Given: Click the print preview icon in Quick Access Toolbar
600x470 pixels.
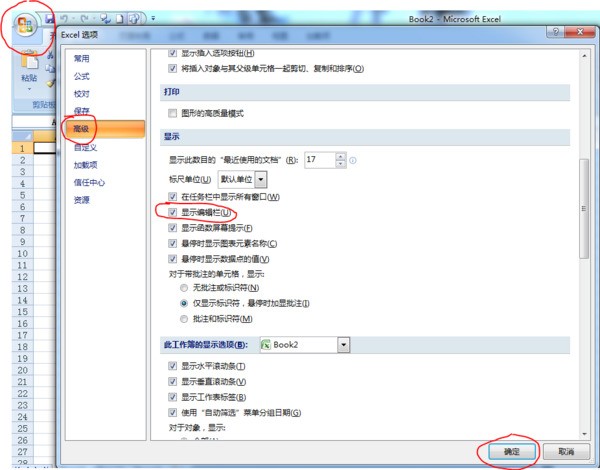Looking at the screenshot, I should pyautogui.click(x=134, y=18).
